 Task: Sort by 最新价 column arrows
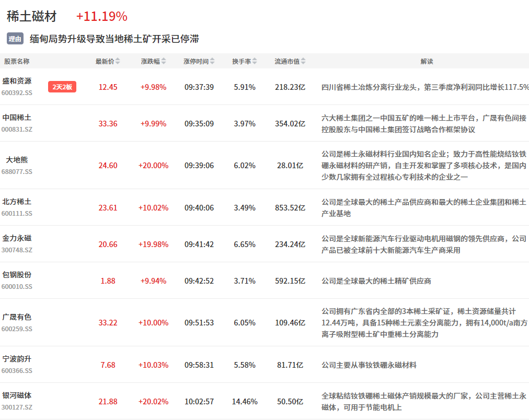click(x=118, y=61)
